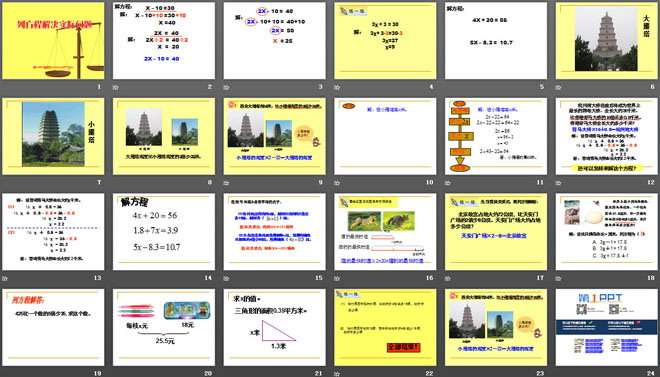The width and height of the screenshot is (660, 377).
Task: Select slide 21 with the triangle diagram
Action: pyautogui.click(x=274, y=327)
